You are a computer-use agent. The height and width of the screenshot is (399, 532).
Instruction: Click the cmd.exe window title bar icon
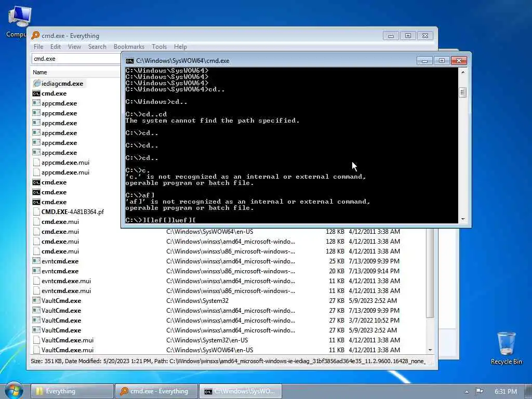click(x=129, y=61)
